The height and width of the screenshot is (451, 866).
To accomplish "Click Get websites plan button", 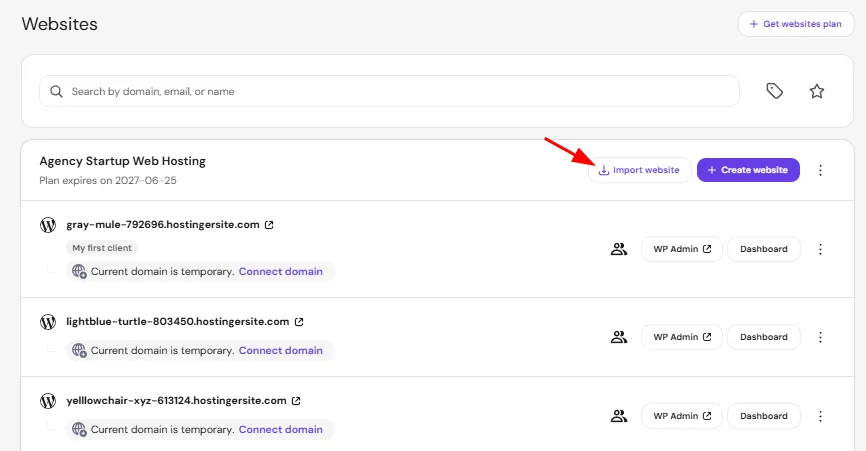I will (x=796, y=24).
